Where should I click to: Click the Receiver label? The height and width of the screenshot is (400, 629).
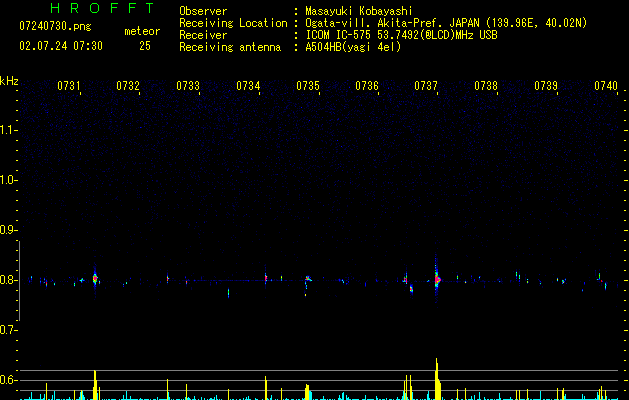pyautogui.click(x=203, y=35)
